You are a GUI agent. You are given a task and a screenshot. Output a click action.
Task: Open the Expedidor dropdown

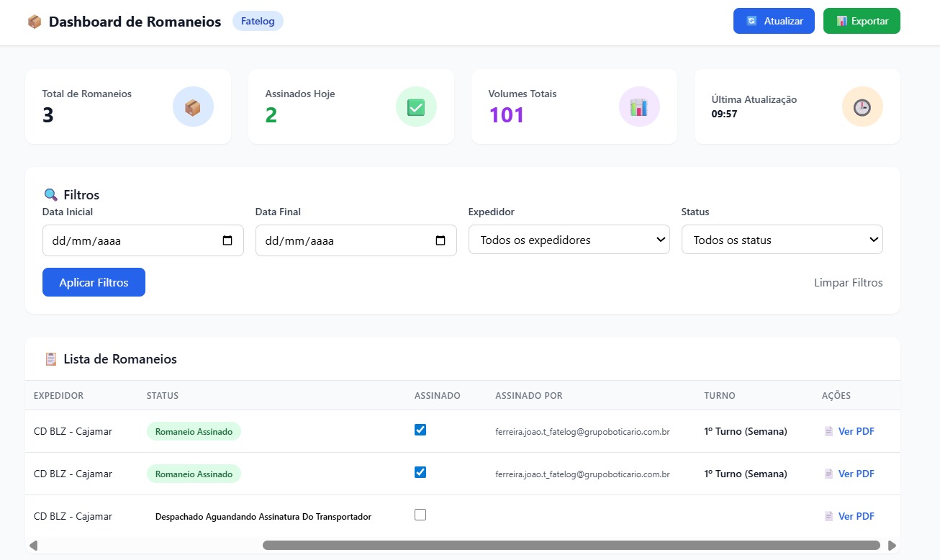point(569,240)
